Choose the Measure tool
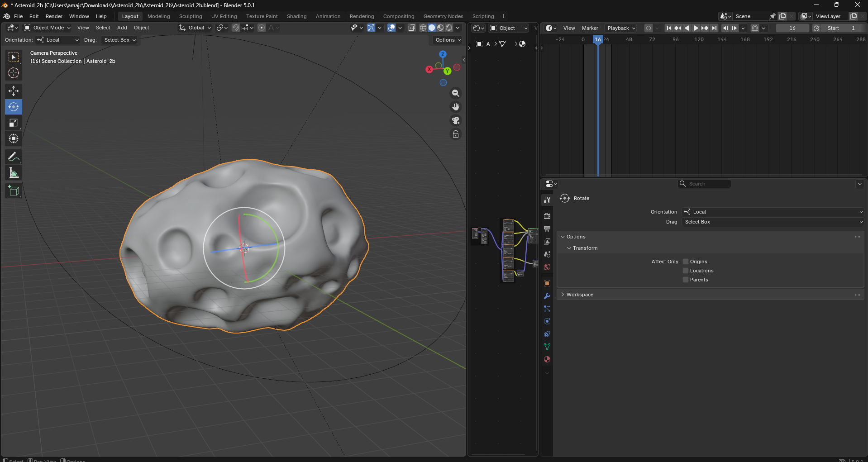 (14, 173)
